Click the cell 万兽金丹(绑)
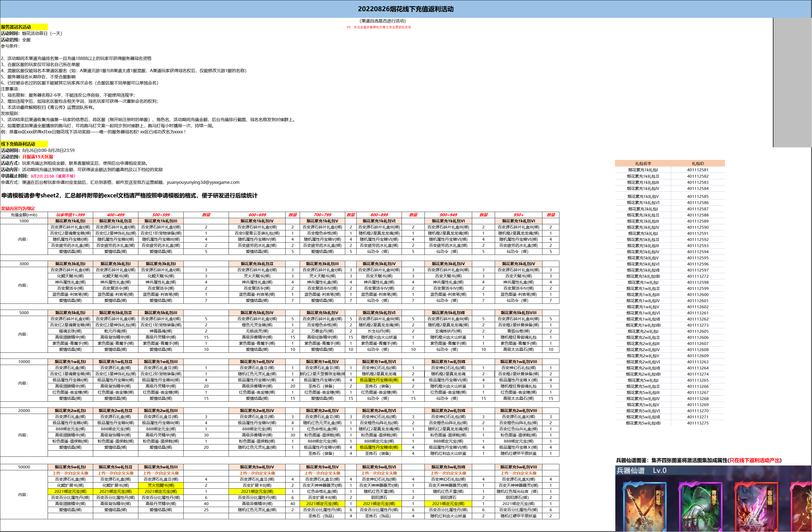Screen dimensions: 812x532 (x=322, y=331)
